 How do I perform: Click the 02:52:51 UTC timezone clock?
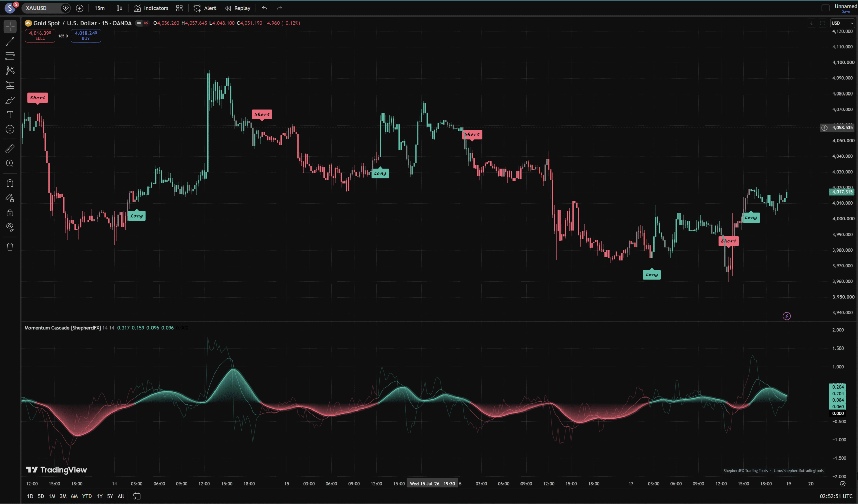pos(836,496)
